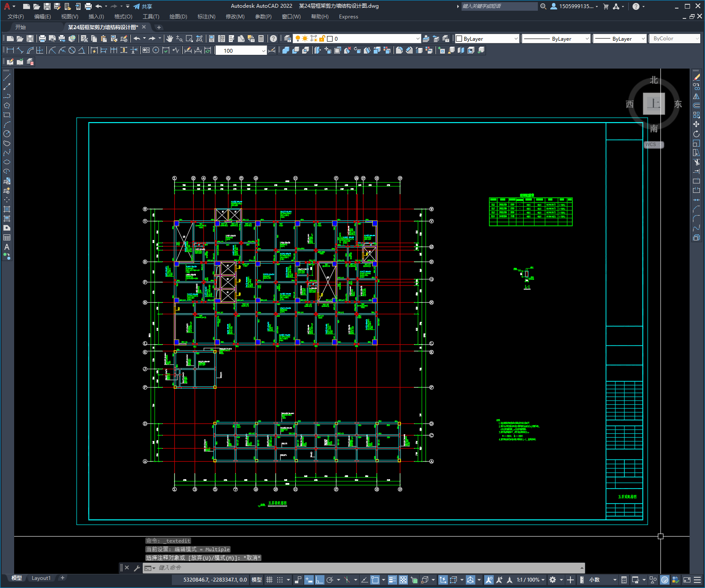
Task: Open the ByLayer color control
Action: (487, 39)
